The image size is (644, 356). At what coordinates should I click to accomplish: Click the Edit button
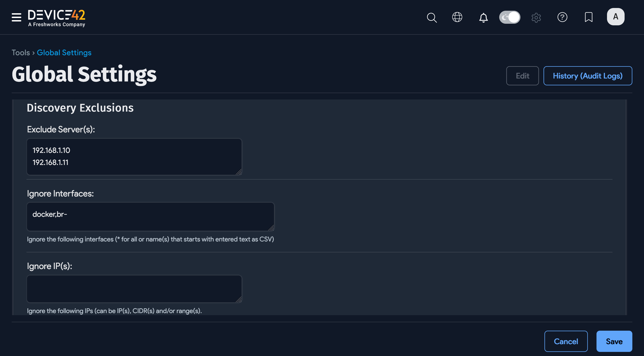point(522,76)
